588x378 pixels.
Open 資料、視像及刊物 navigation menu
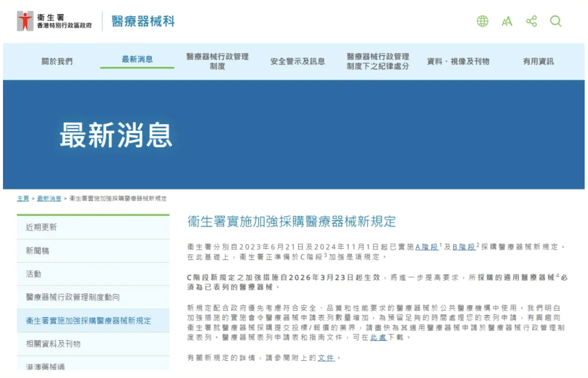[x=458, y=61]
